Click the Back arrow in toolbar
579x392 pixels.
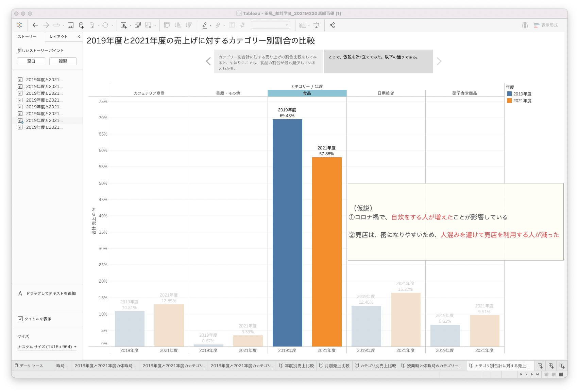[35, 25]
